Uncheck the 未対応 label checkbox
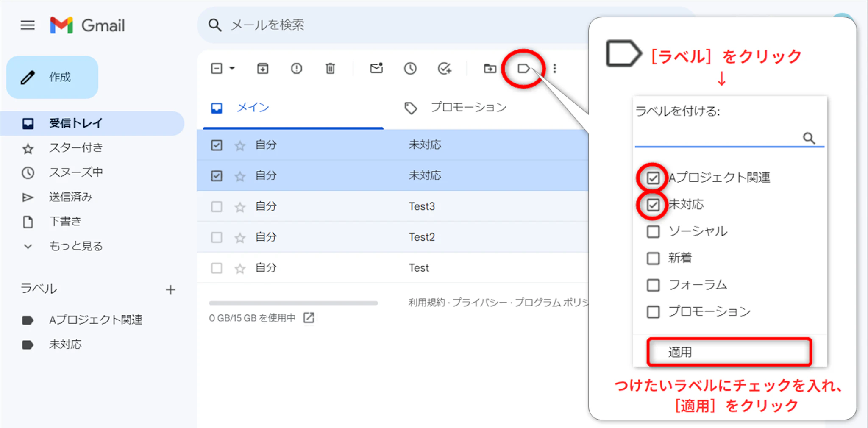The image size is (868, 428). pos(653,205)
